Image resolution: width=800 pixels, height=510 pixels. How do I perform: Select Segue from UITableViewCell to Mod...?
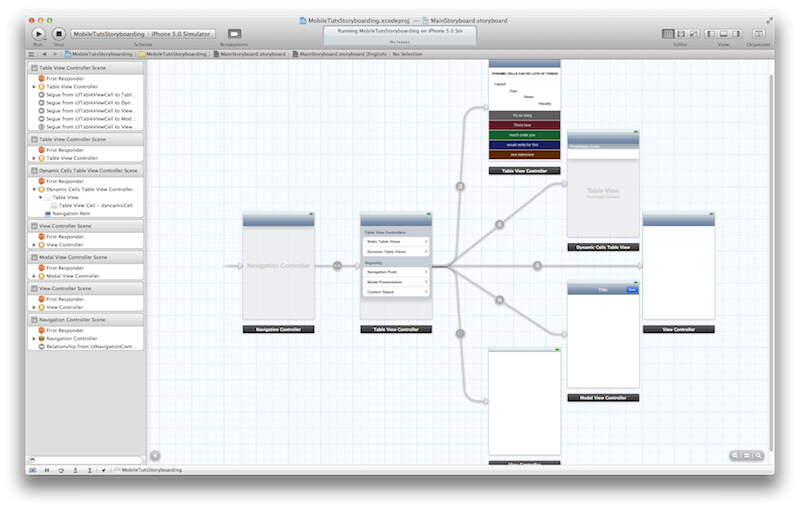(87, 119)
